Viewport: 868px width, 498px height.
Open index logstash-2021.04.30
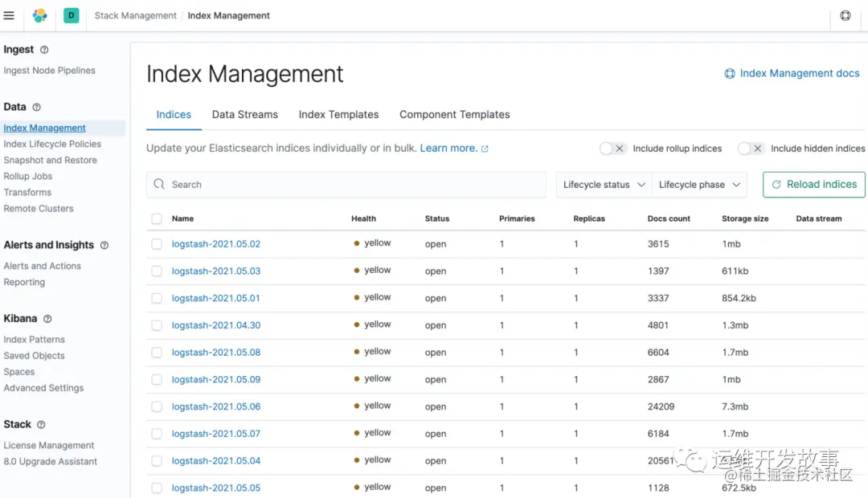pos(216,325)
